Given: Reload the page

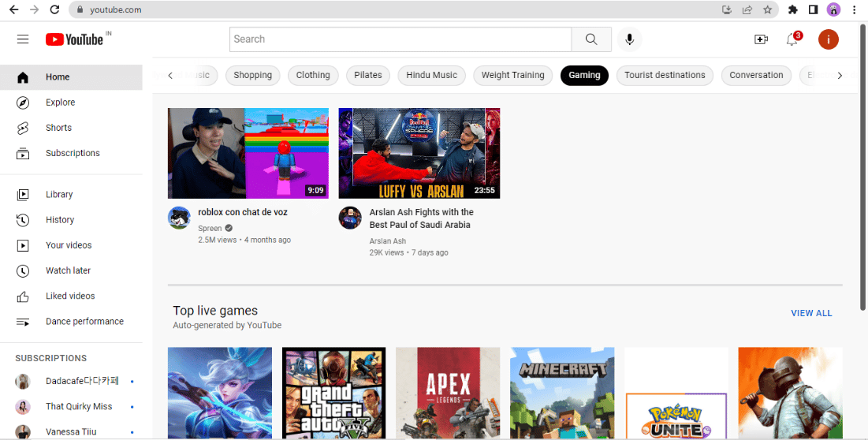Looking at the screenshot, I should (x=54, y=9).
